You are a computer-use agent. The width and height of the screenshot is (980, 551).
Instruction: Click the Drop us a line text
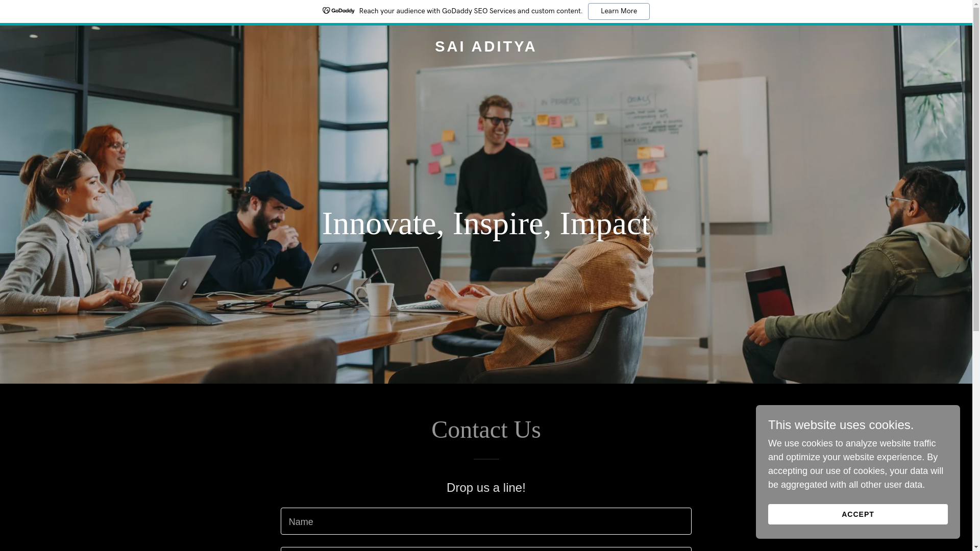click(x=486, y=488)
